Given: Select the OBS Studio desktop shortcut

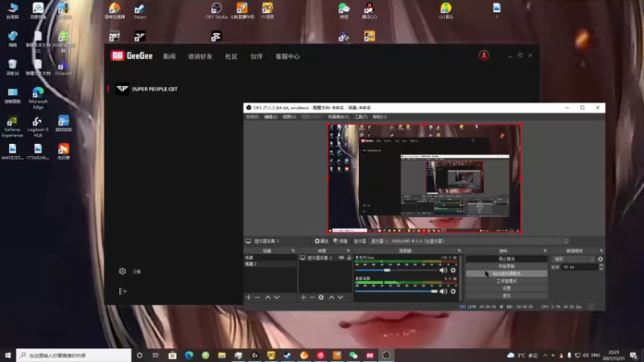Looking at the screenshot, I should tap(216, 10).
